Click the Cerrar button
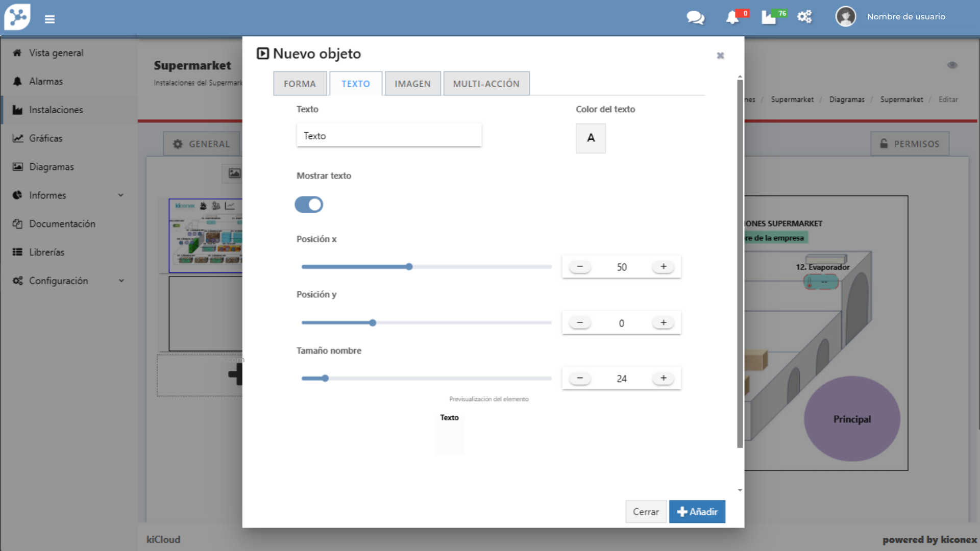This screenshot has height=551, width=980. coord(646,512)
